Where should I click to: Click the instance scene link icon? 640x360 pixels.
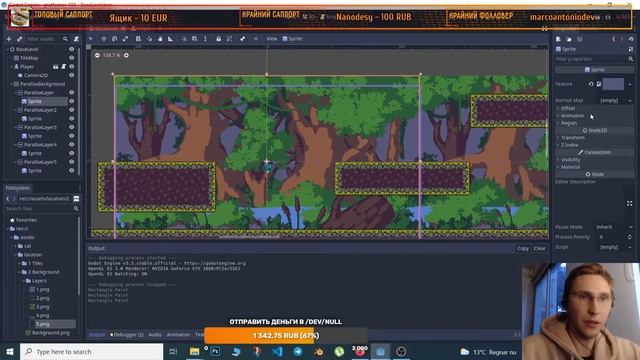20,39
